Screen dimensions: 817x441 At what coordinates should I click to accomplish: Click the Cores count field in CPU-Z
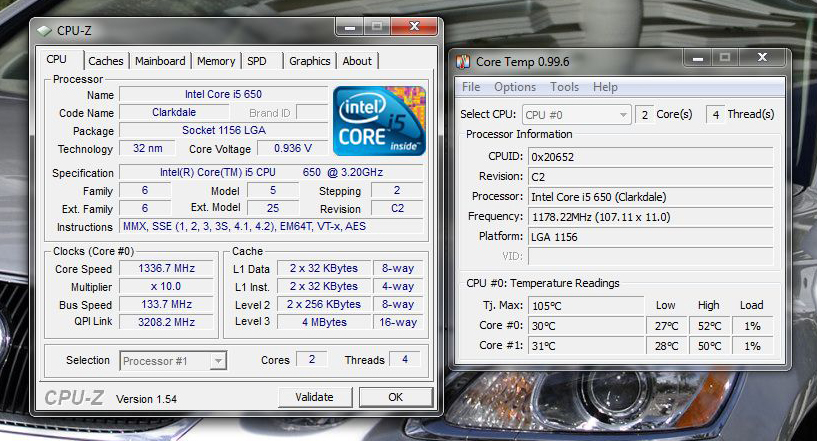(312, 359)
